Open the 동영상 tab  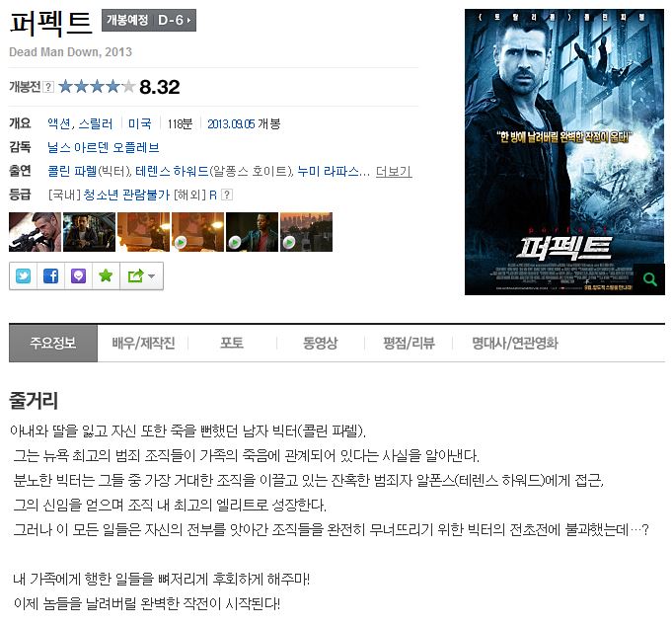(x=320, y=343)
